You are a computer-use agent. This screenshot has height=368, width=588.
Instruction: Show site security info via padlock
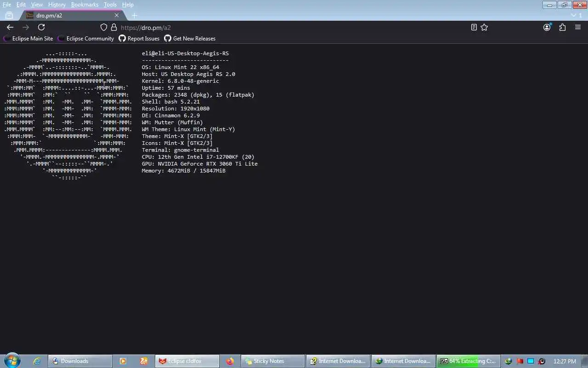tap(114, 27)
